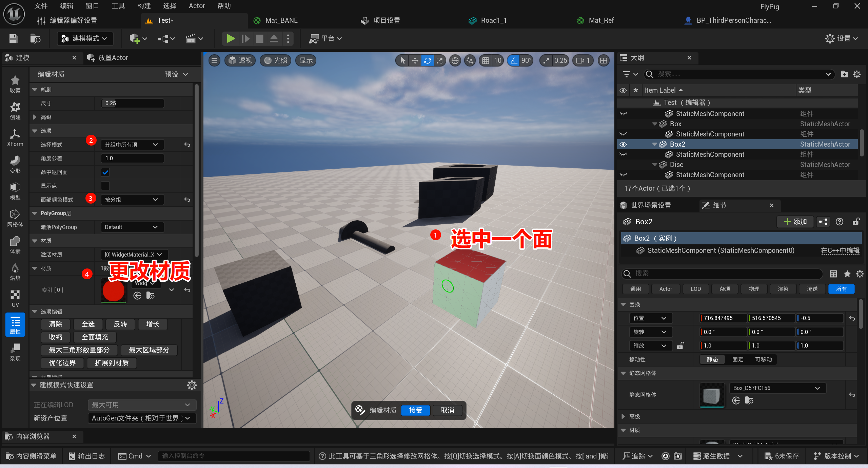Enable the 显示点 checkbox
The image size is (868, 468).
(x=105, y=186)
